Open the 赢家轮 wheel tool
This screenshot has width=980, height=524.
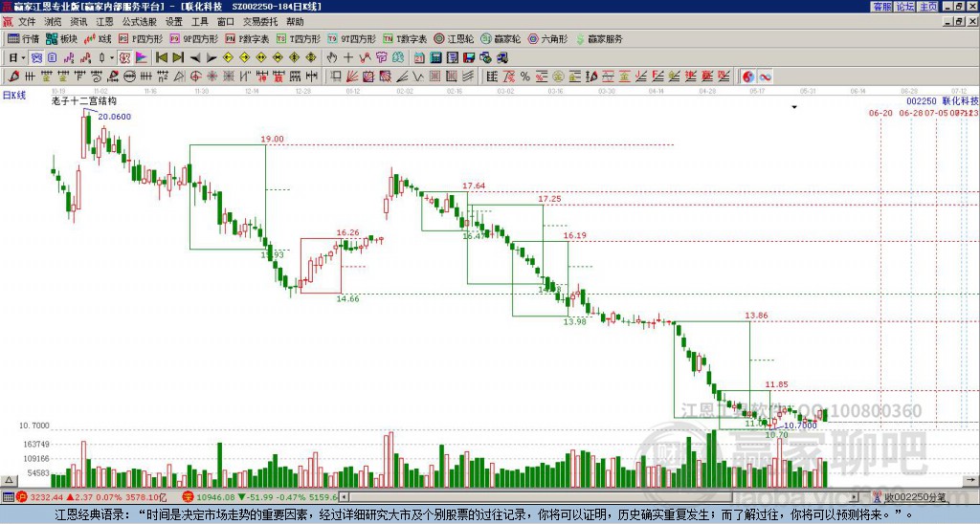coord(501,38)
